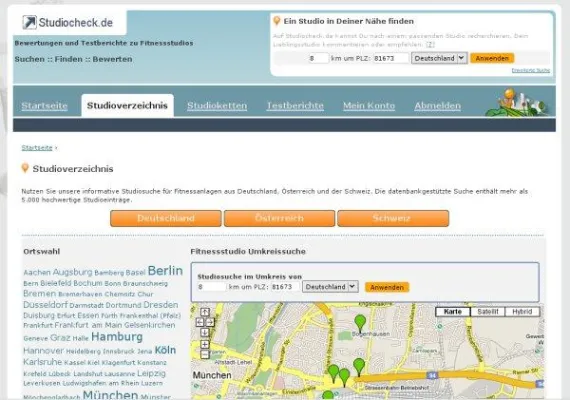Click the orange Österreich button
This screenshot has height=400, width=570.
point(279,218)
